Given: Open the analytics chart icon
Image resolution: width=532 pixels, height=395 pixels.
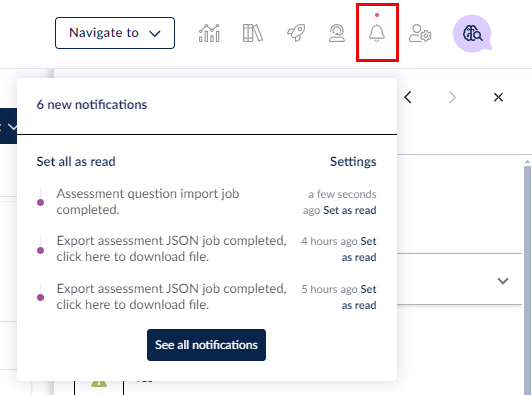Looking at the screenshot, I should click(209, 33).
